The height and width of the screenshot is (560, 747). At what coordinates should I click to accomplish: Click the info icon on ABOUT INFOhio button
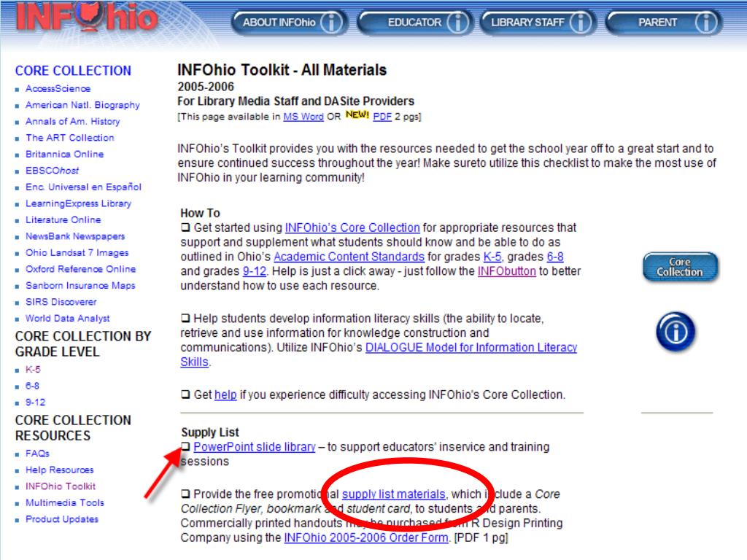331,23
